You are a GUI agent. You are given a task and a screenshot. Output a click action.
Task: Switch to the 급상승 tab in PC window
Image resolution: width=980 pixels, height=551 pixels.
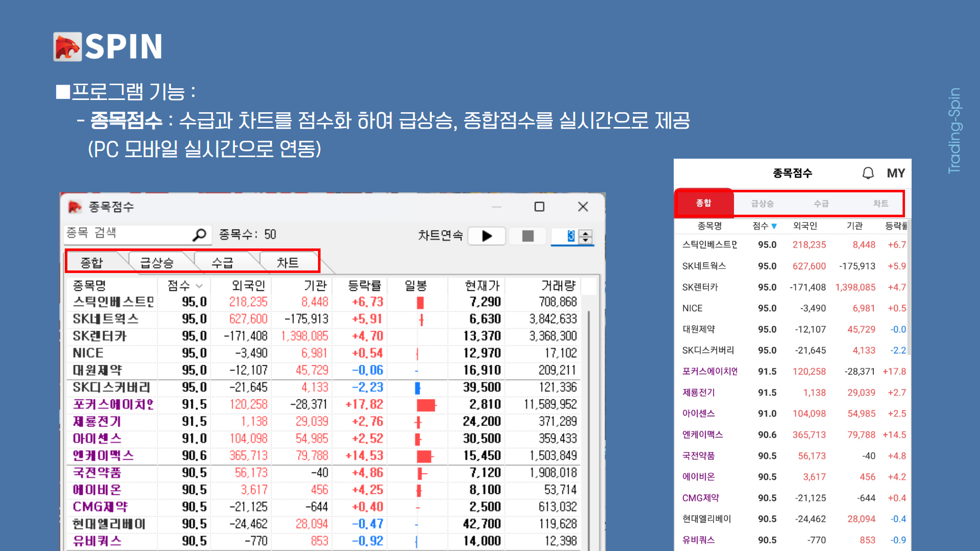(x=157, y=262)
